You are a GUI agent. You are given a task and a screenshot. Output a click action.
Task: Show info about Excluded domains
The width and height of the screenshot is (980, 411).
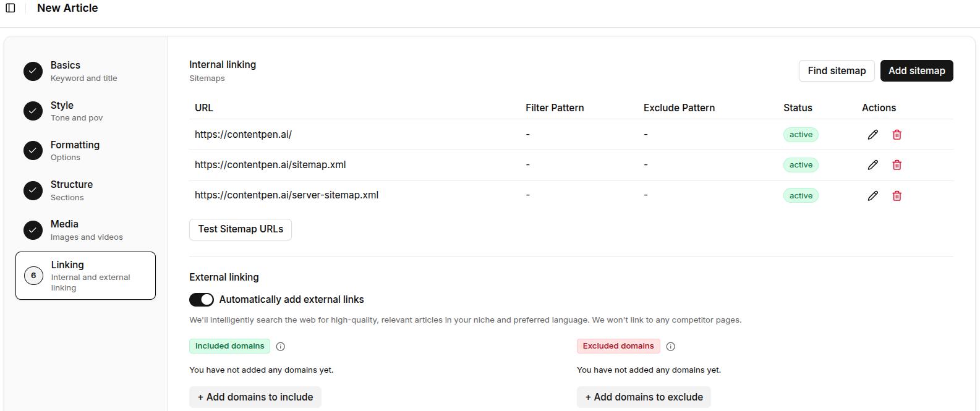pyautogui.click(x=670, y=347)
